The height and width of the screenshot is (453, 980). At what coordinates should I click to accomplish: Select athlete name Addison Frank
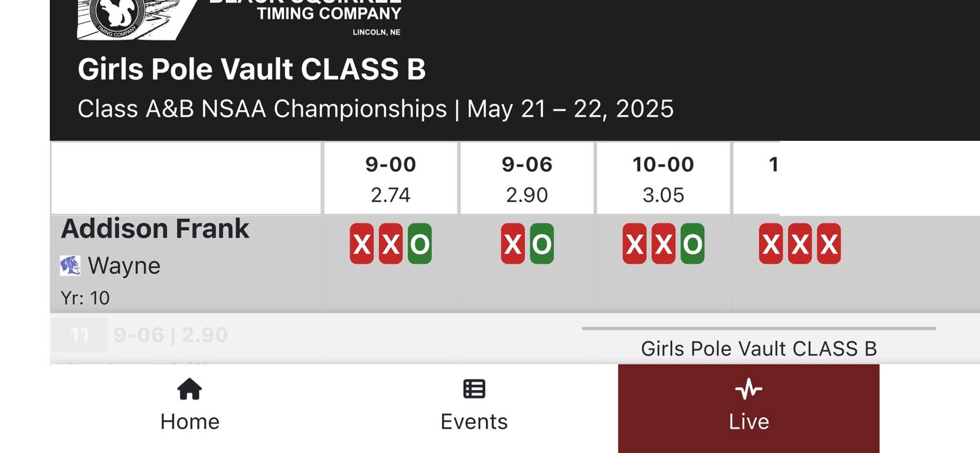155,228
